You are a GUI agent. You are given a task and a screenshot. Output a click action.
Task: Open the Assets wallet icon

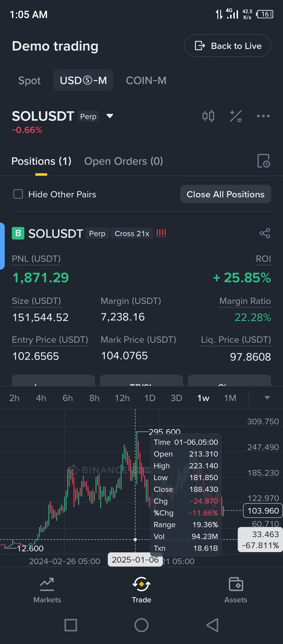point(236,584)
